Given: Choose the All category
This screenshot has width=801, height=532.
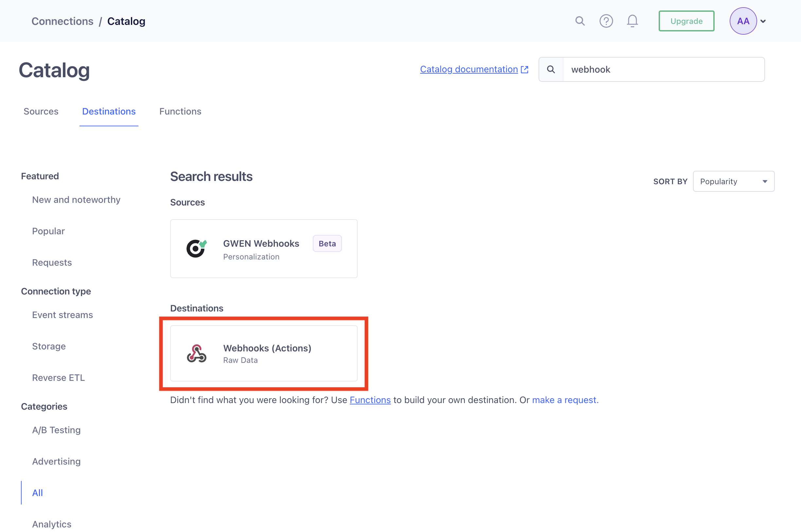Looking at the screenshot, I should 37,493.
